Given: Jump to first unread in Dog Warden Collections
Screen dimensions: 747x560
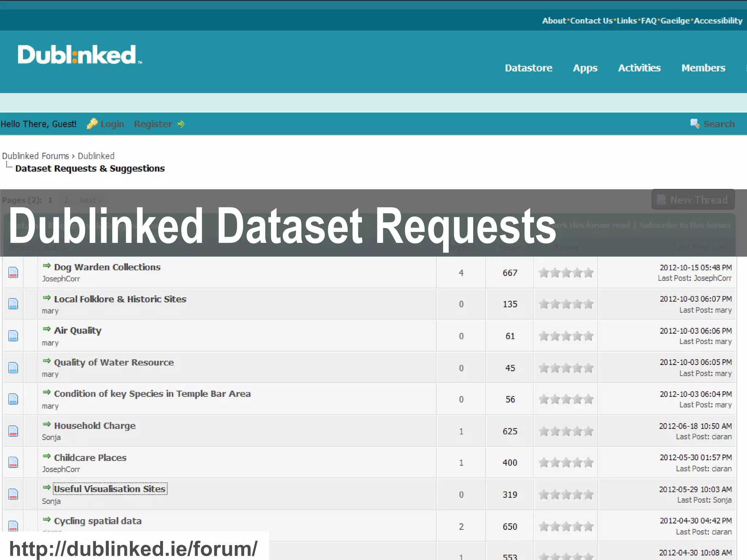Looking at the screenshot, I should [47, 266].
